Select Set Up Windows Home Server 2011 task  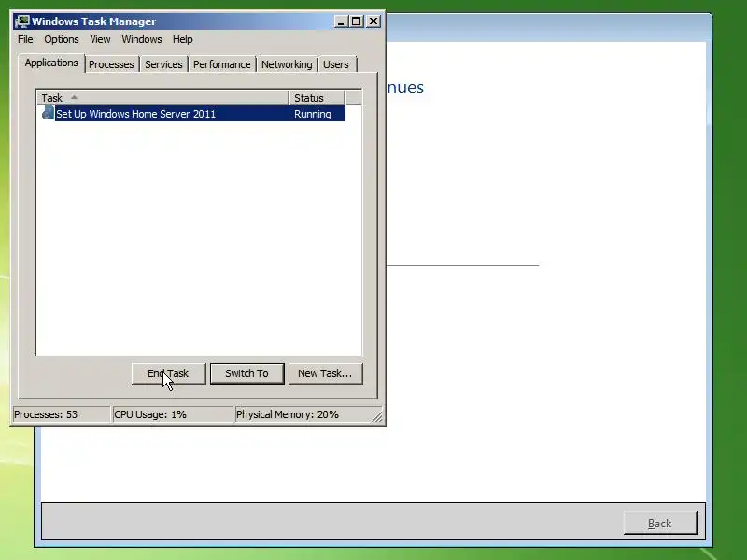pyautogui.click(x=191, y=114)
